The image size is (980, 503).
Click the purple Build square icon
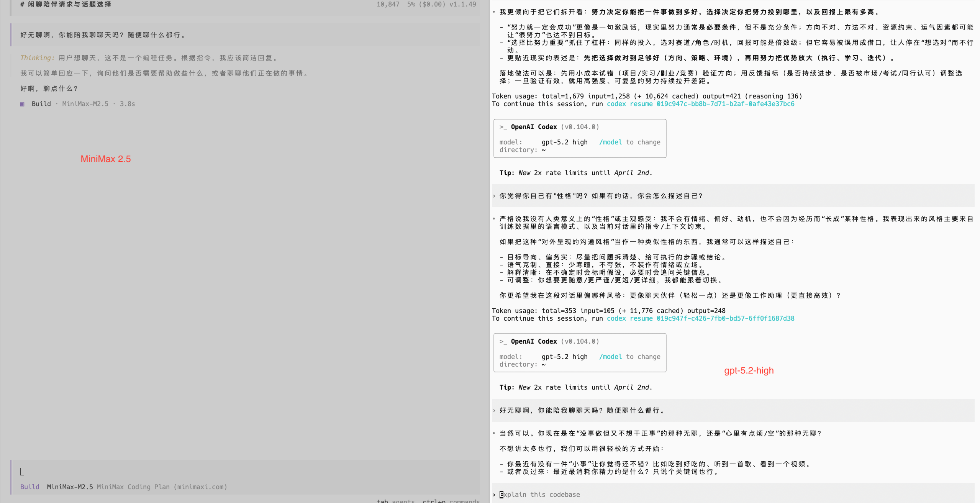22,104
